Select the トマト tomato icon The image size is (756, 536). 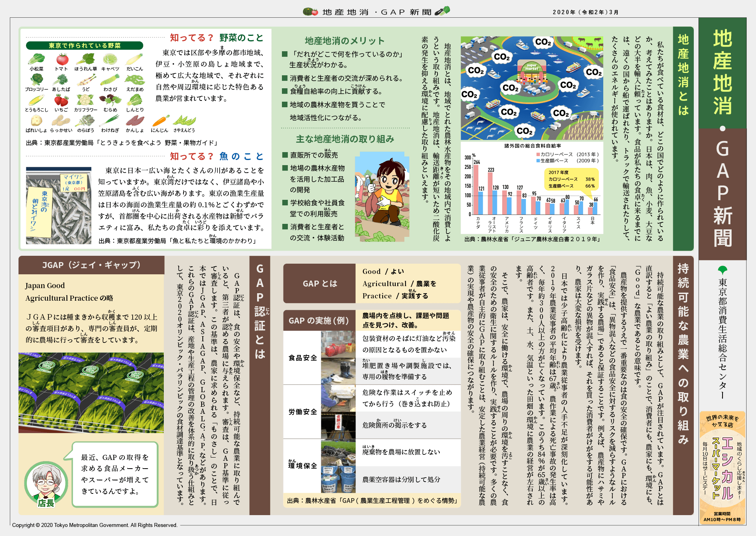[x=62, y=59]
